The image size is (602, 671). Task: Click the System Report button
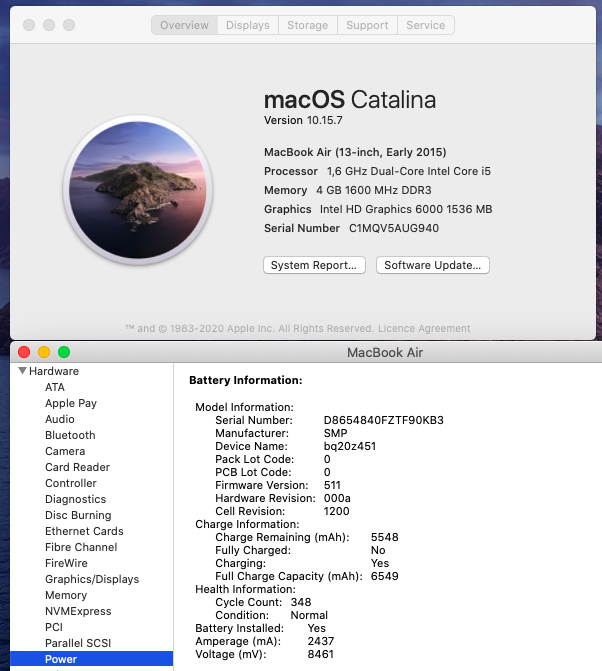click(x=314, y=265)
